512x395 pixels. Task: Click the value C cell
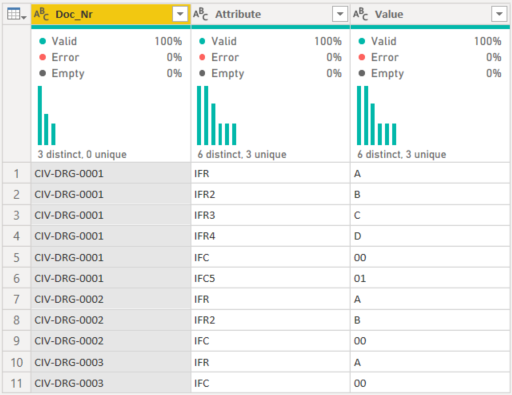point(430,215)
